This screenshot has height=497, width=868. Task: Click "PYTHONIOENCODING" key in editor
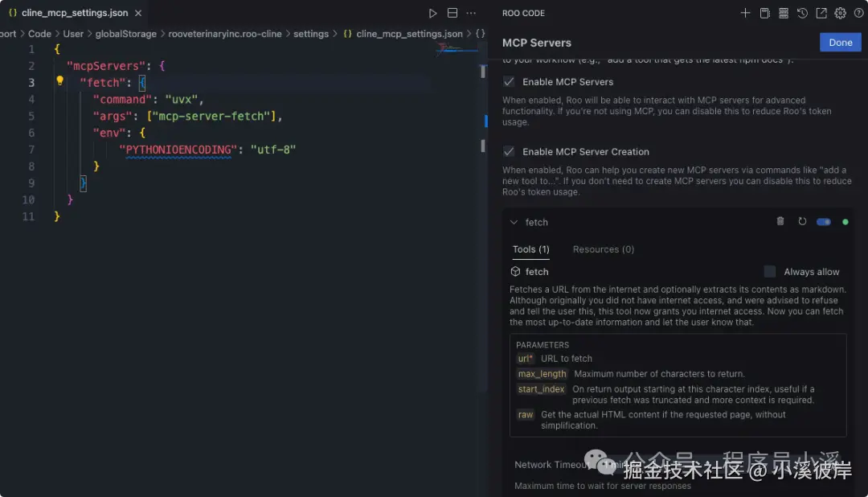tap(178, 150)
